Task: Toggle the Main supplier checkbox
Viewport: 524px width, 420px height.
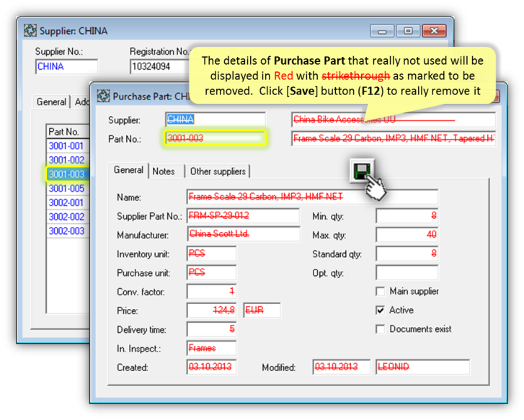Action: point(380,291)
